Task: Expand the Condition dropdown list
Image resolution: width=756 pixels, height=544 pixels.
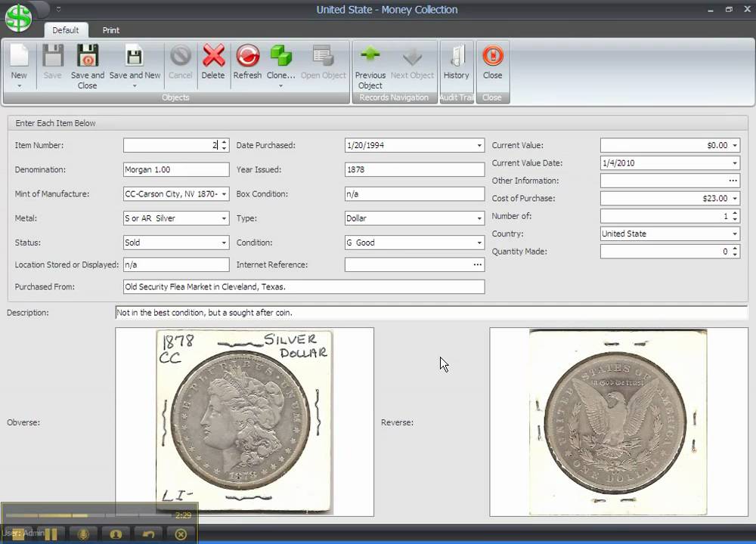Action: [x=479, y=243]
